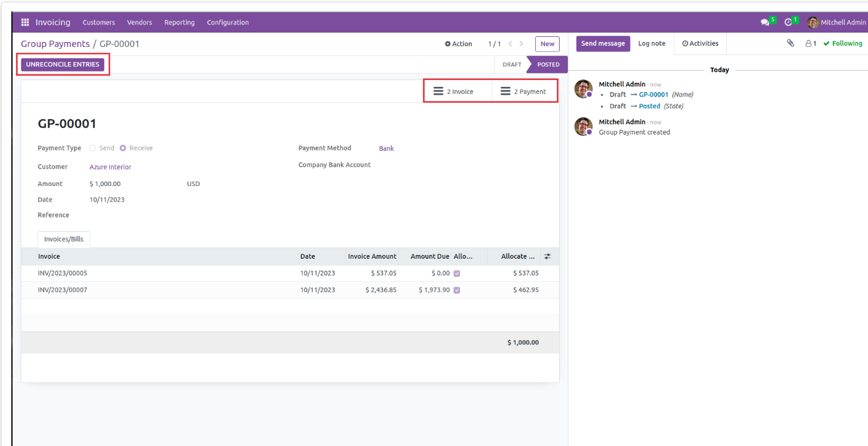Click the Draft status stage
Screen dimensions: 868x446
tap(511, 65)
